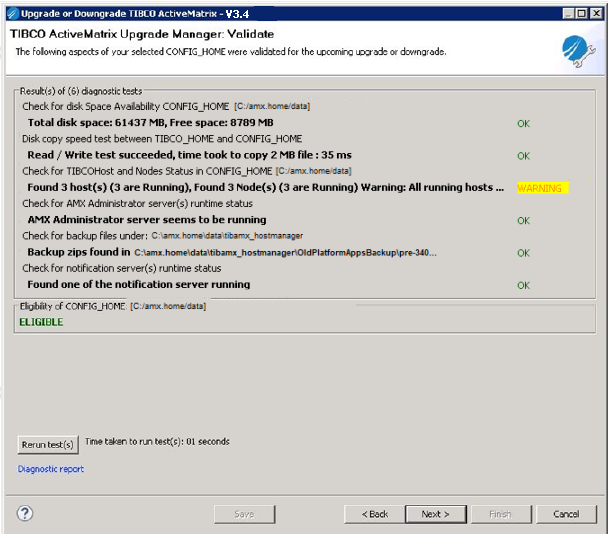Screen dimensions: 608x534
Task: Click Check for AMX Administrator server(s) label
Action: click(137, 204)
